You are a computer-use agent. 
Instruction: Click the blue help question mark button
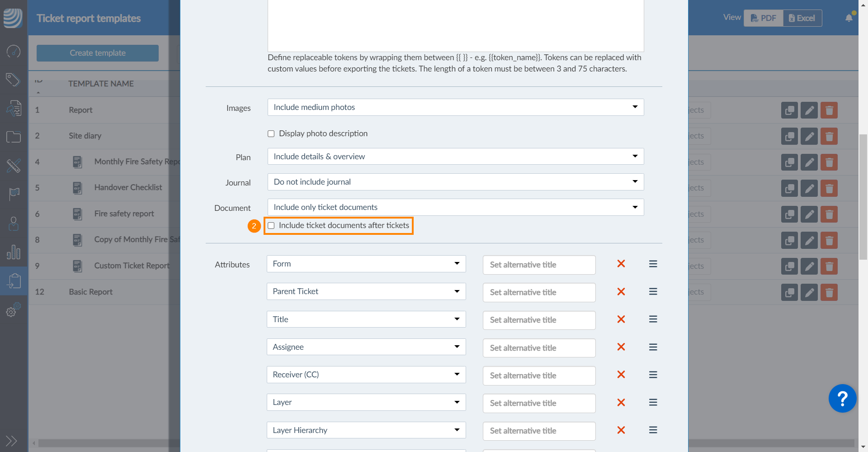pyautogui.click(x=842, y=399)
